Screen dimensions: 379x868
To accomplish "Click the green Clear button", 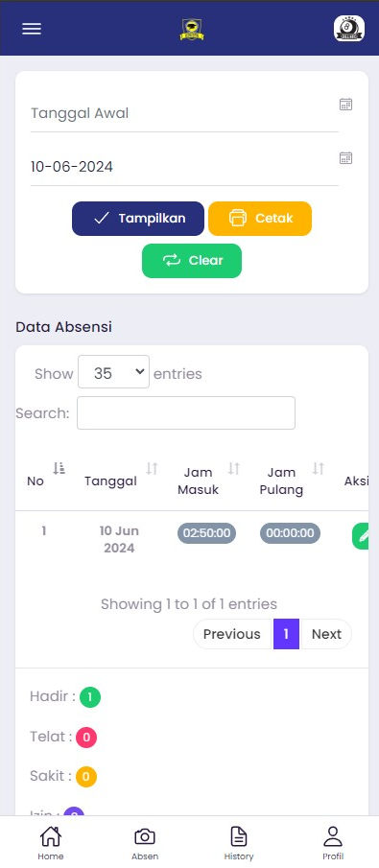I will (192, 261).
